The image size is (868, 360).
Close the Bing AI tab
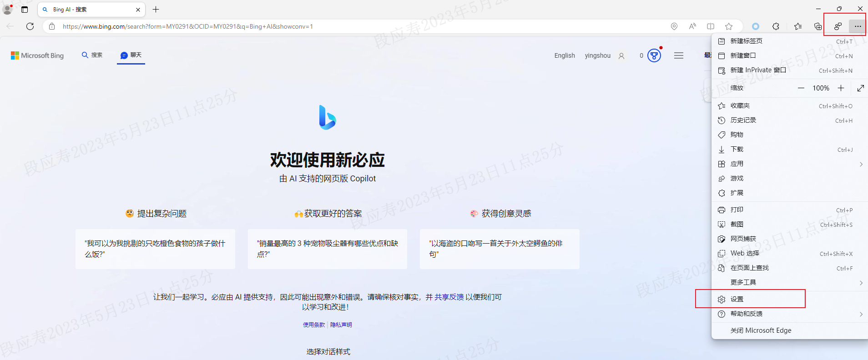coord(138,10)
